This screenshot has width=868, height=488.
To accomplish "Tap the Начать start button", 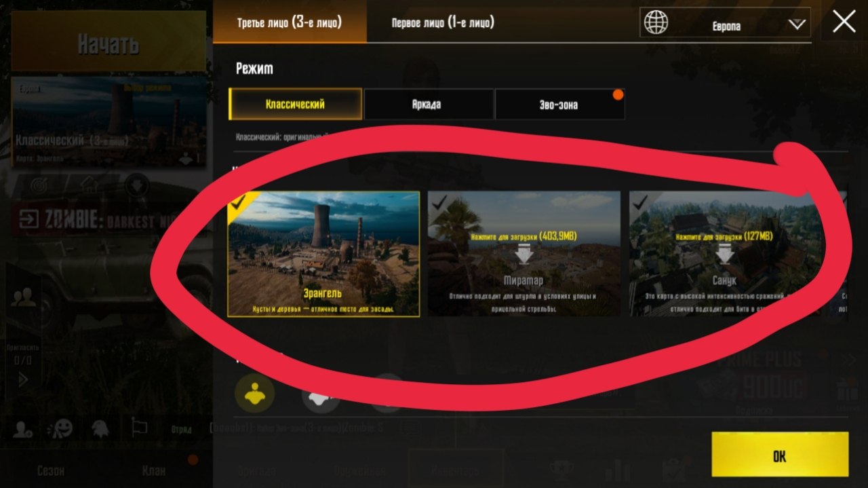I will coord(108,42).
